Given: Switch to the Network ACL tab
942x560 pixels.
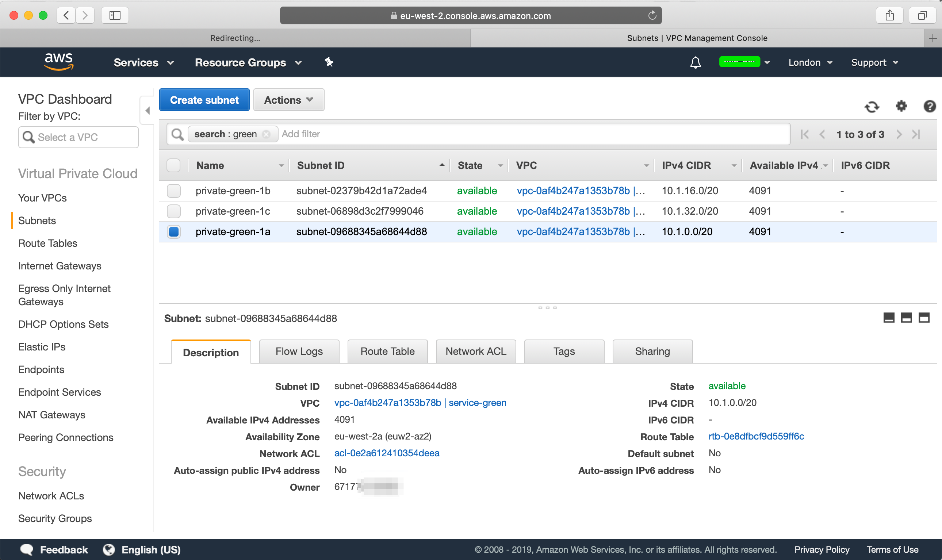Looking at the screenshot, I should tap(475, 351).
